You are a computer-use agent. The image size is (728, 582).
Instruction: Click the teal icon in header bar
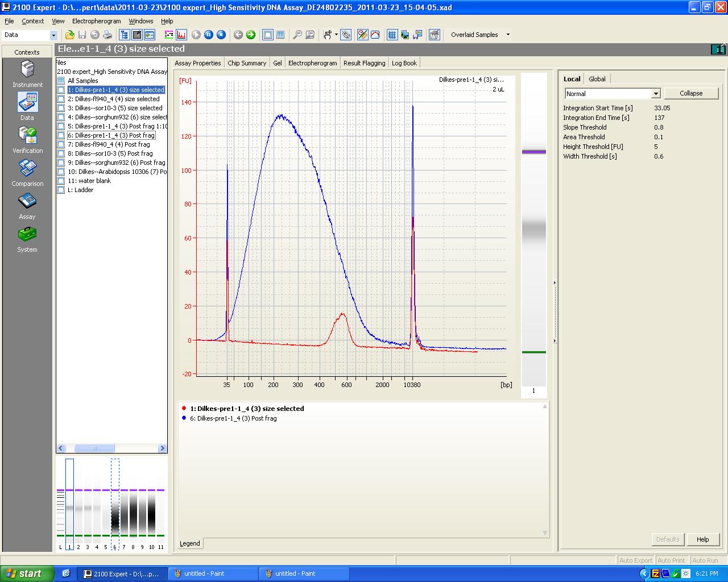pyautogui.click(x=718, y=49)
